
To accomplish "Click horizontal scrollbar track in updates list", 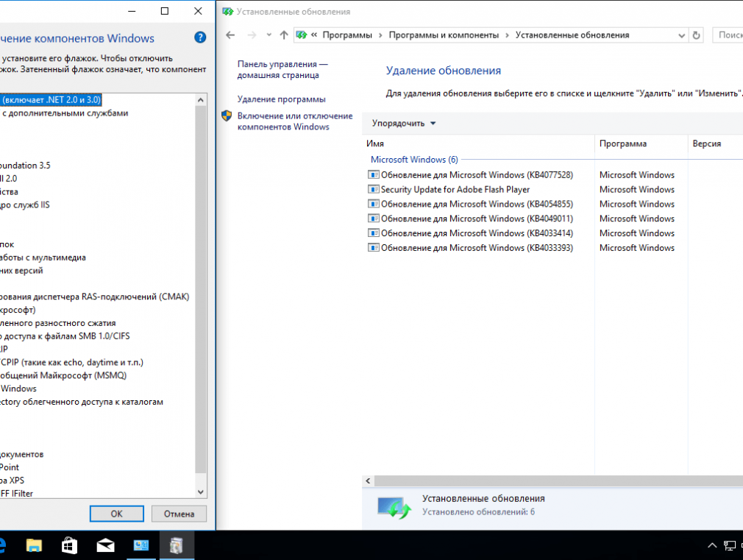I will (x=558, y=481).
